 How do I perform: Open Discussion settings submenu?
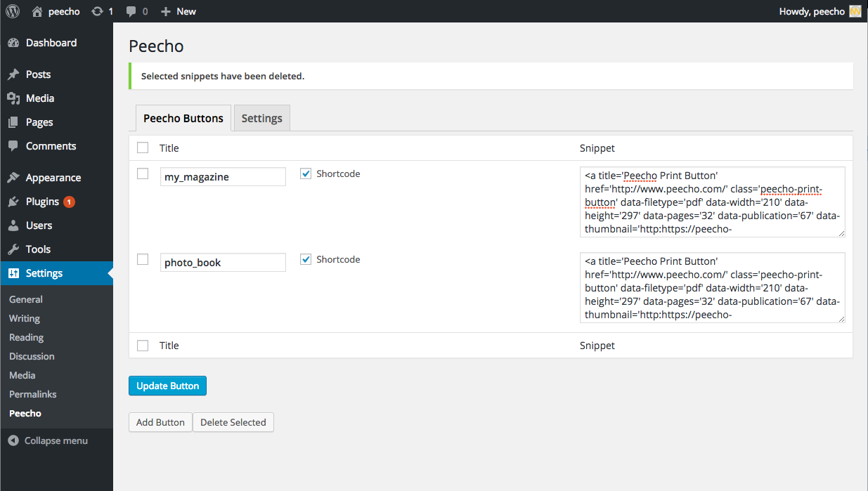coord(32,356)
